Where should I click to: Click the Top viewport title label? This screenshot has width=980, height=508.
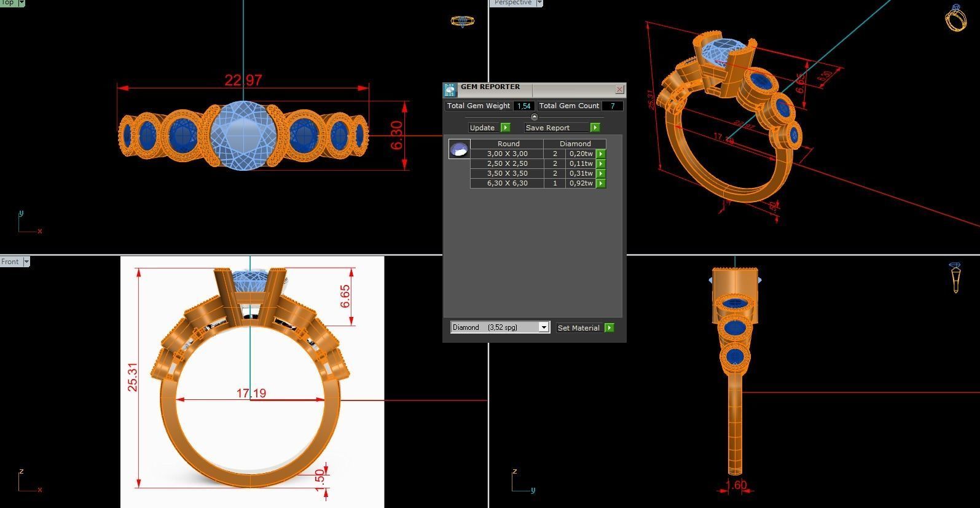click(8, 3)
